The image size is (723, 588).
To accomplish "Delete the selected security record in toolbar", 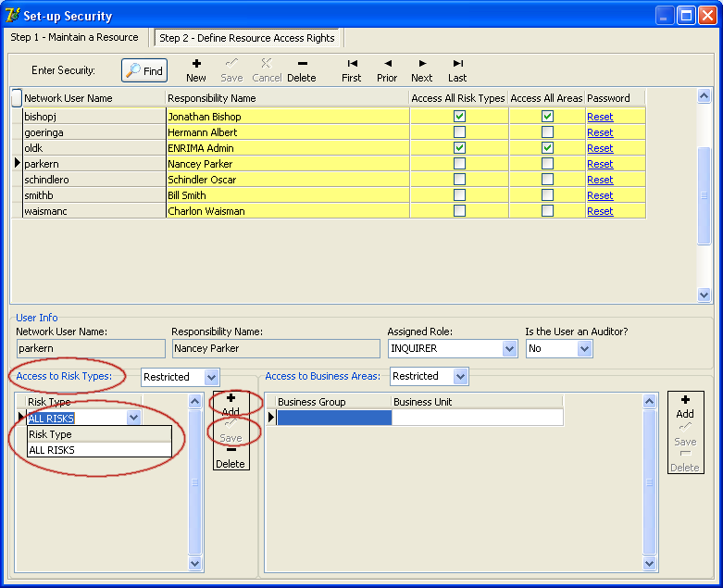I will click(x=301, y=69).
